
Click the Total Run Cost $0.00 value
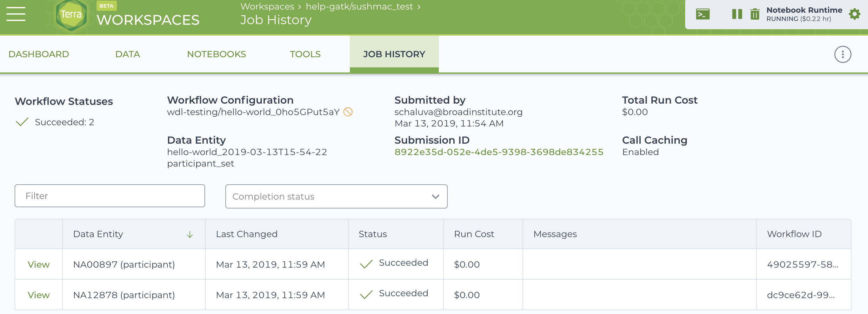635,112
